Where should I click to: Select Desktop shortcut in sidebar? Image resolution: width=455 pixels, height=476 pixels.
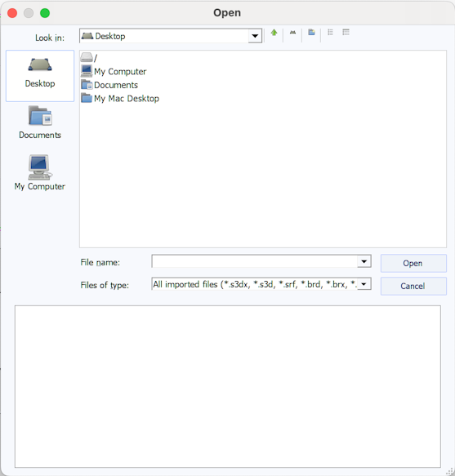click(x=40, y=76)
